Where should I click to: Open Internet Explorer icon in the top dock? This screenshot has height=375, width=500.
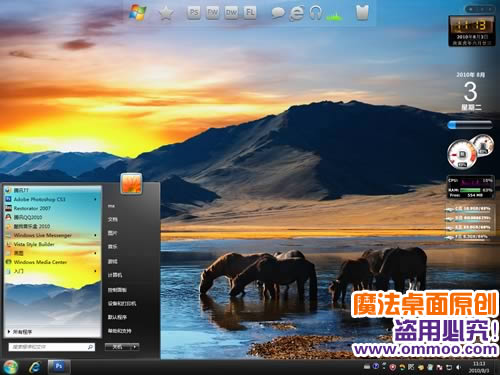tap(296, 13)
